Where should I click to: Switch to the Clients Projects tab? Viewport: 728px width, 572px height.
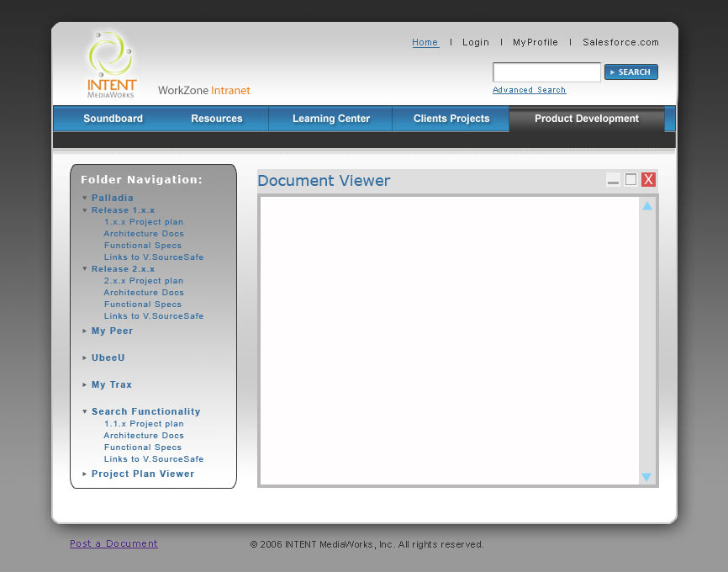pos(451,119)
